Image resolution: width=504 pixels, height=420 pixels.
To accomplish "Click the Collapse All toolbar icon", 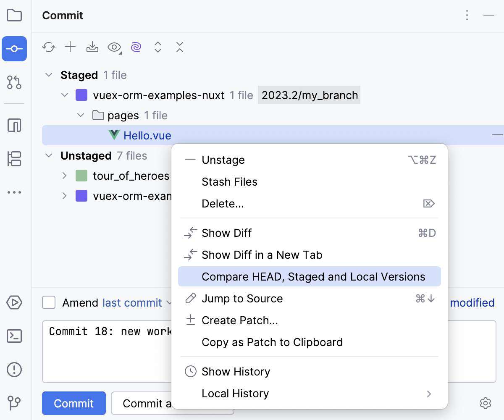I will pos(180,47).
